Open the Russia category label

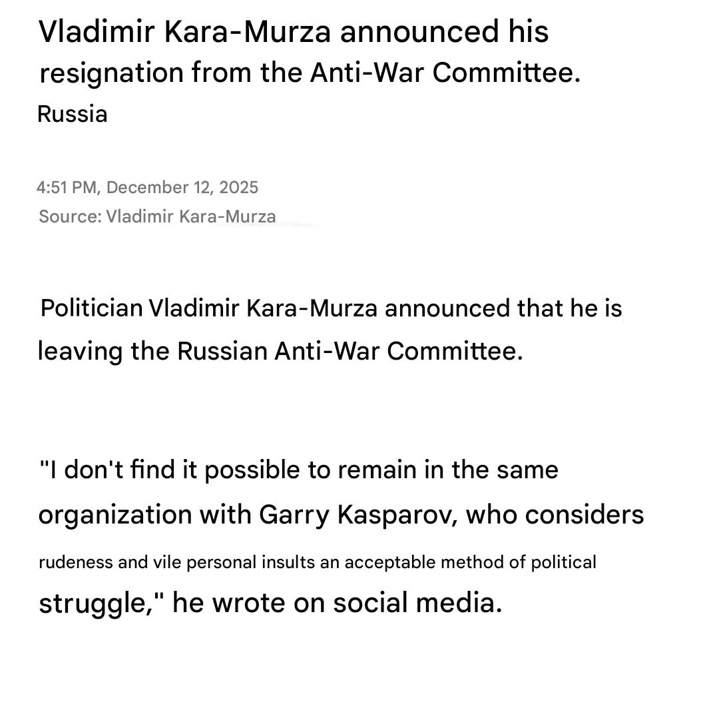(x=72, y=114)
